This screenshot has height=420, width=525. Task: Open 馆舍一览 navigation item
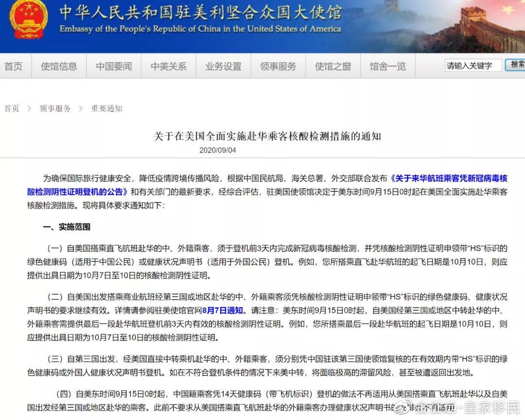388,66
